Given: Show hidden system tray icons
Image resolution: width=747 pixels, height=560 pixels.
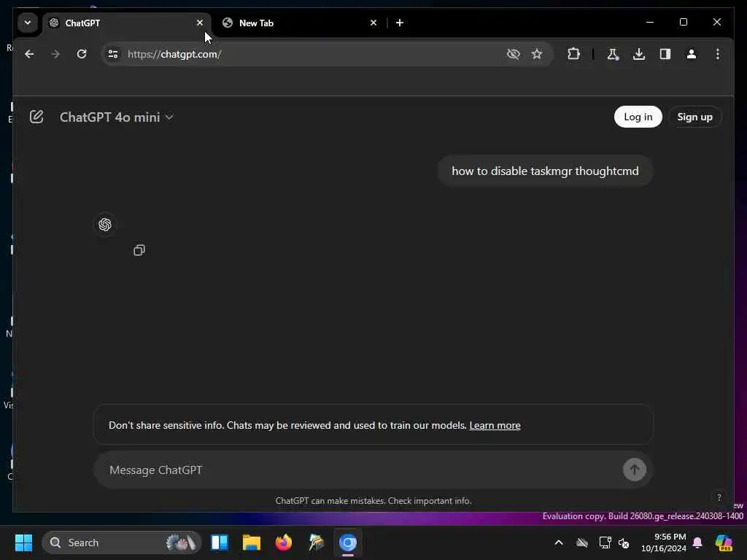Looking at the screenshot, I should coord(559,542).
